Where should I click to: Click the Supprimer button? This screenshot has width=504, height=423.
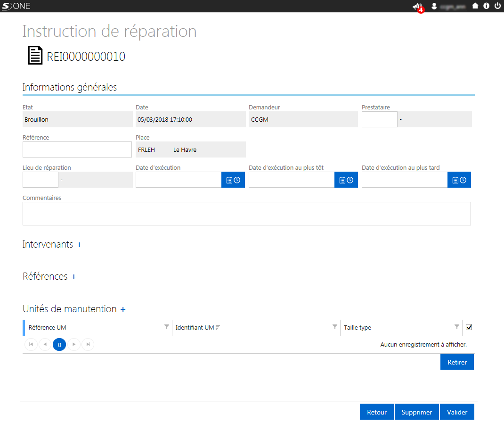[x=416, y=412]
